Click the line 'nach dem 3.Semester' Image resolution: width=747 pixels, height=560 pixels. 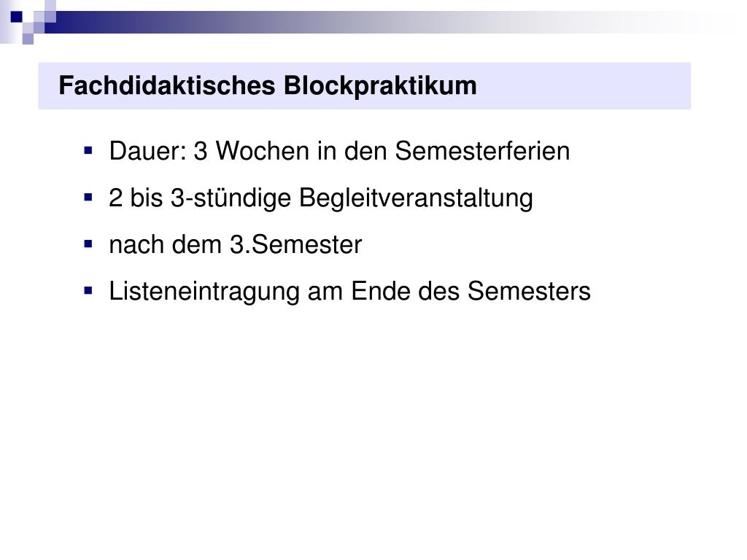[x=236, y=245]
